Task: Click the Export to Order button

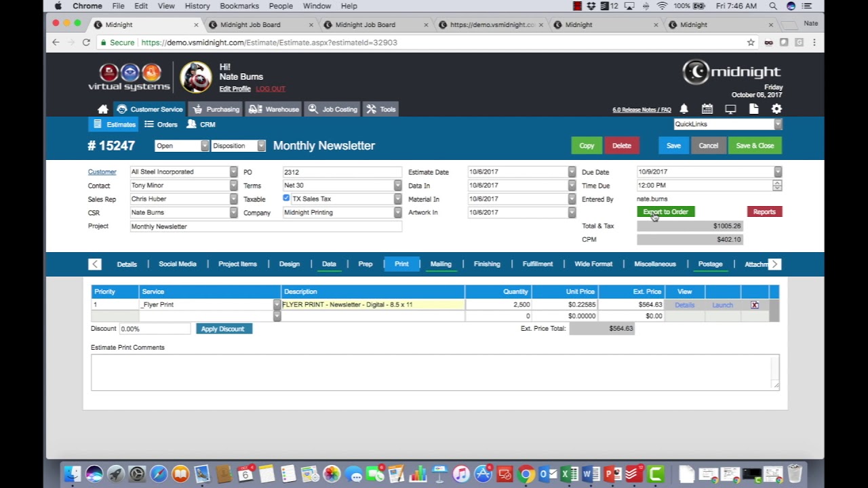Action: coord(665,212)
